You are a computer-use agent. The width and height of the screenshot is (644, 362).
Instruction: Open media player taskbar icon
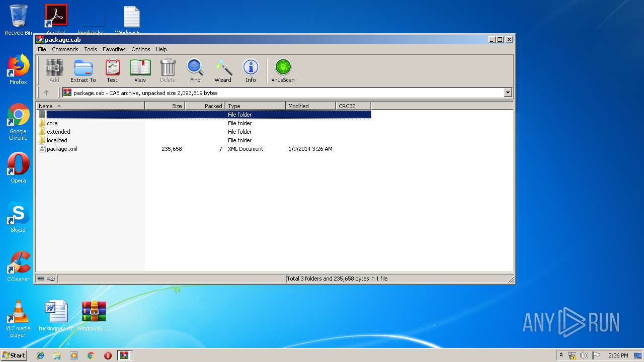coord(74,355)
